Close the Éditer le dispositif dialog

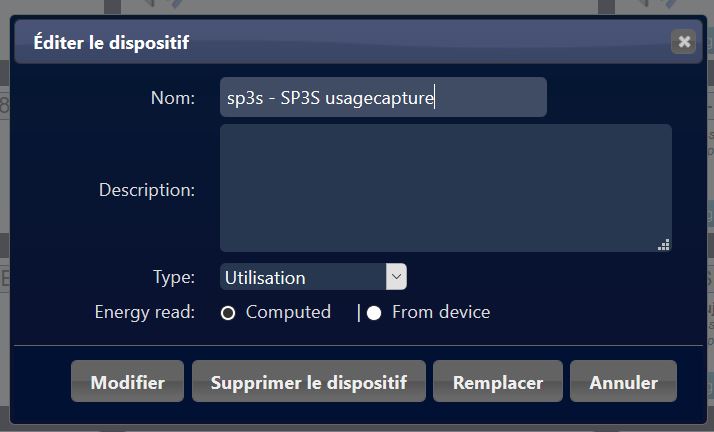click(683, 42)
